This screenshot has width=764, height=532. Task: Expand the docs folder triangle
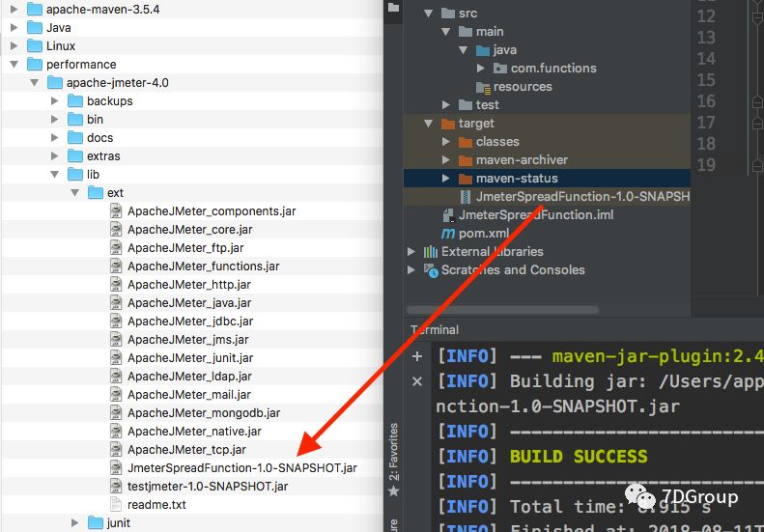[54, 138]
